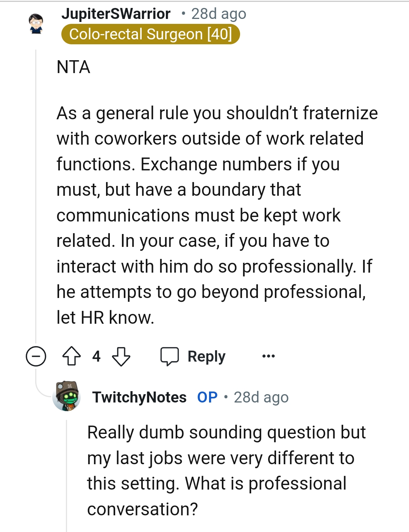Toggle your downvote on the top comment
409x532 pixels.
click(121, 356)
